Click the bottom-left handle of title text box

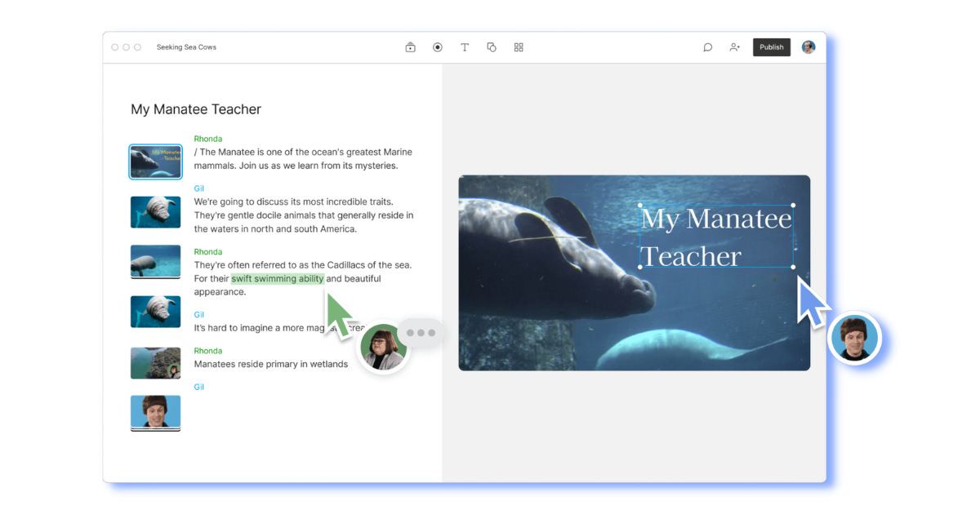[639, 267]
